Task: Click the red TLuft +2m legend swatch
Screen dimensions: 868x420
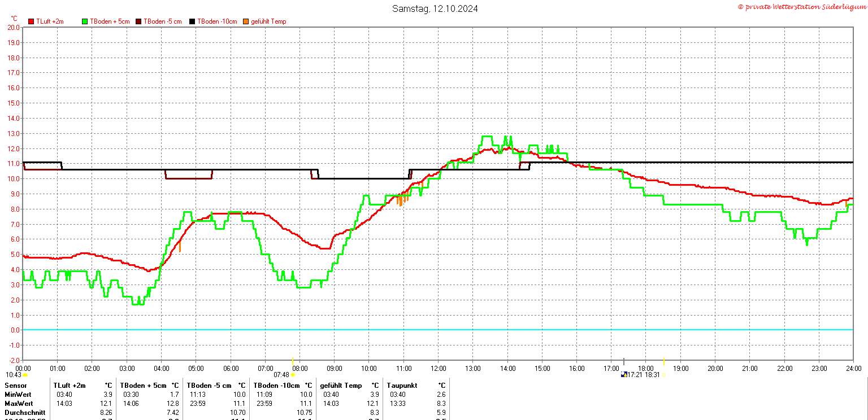Action: coord(32,21)
